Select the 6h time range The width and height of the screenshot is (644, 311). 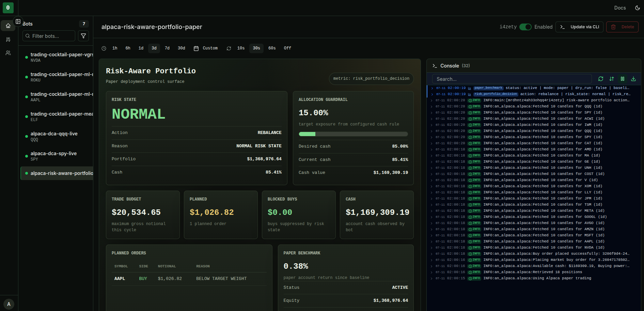(128, 48)
